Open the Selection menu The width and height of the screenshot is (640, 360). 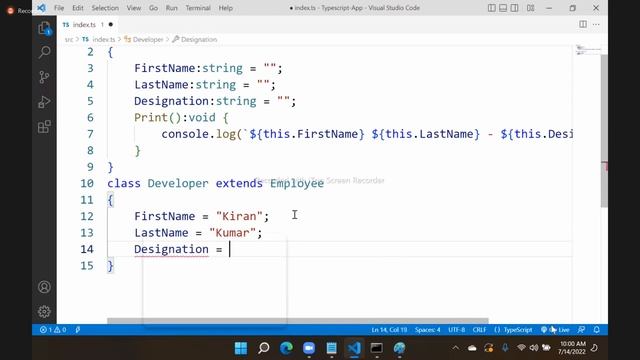point(105,8)
